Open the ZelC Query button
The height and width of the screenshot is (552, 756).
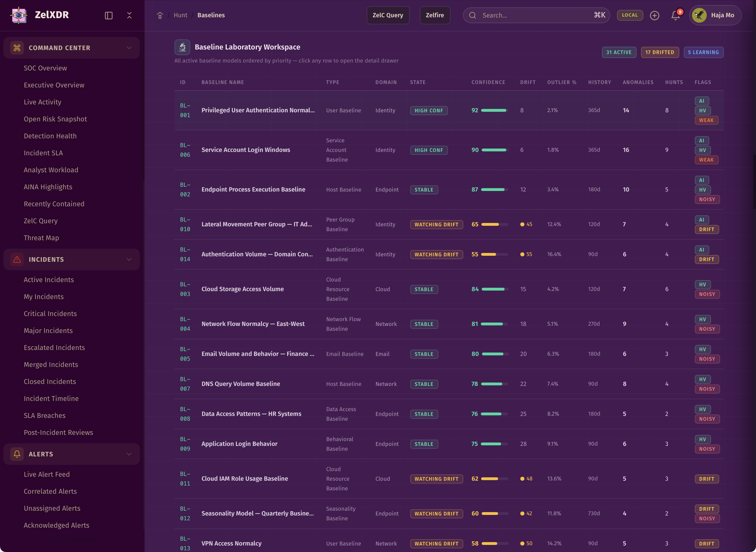[x=388, y=15]
